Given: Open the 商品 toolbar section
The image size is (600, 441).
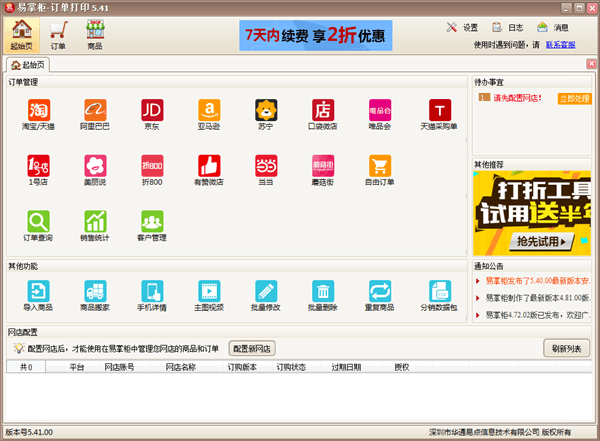Looking at the screenshot, I should pyautogui.click(x=95, y=34).
